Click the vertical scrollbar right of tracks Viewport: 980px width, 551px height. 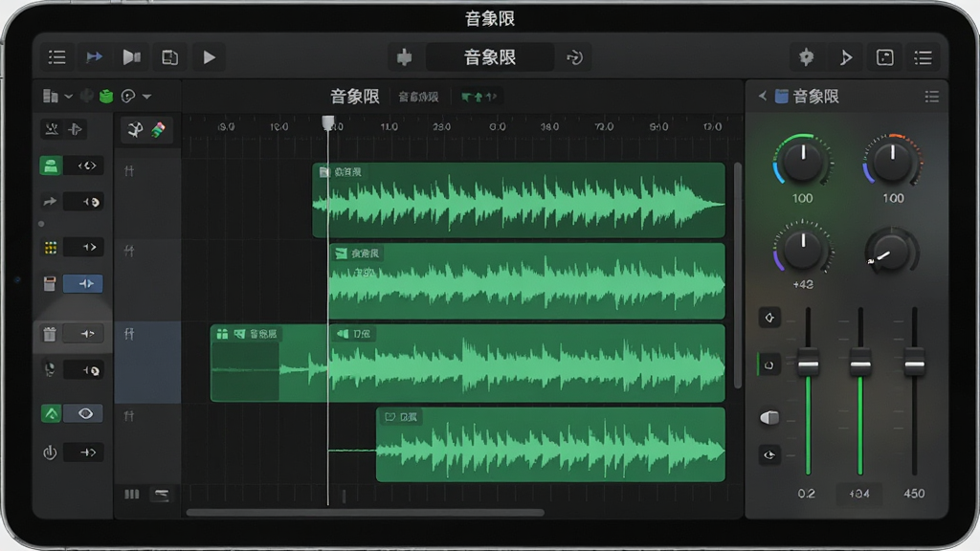coord(738,275)
